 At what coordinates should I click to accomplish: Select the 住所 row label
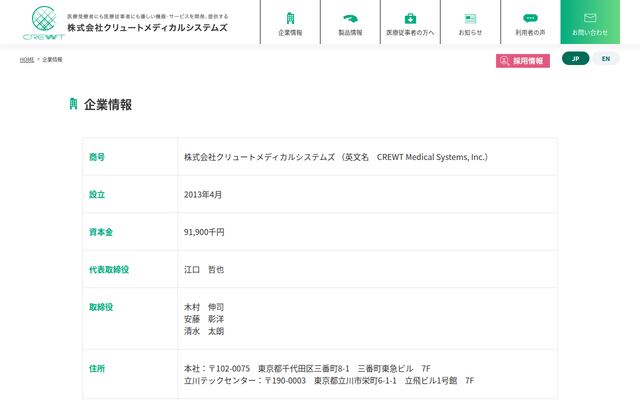pyautogui.click(x=97, y=369)
